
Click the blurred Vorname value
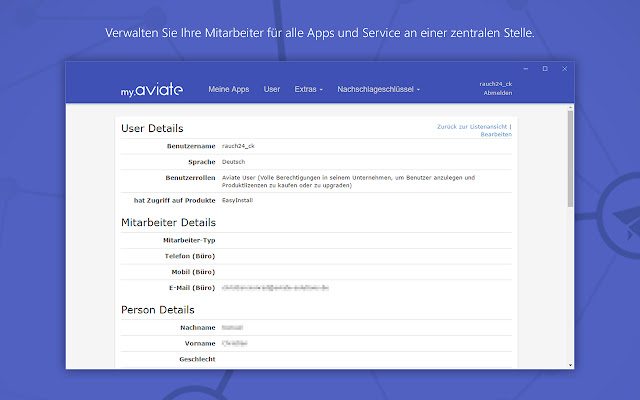tap(235, 344)
